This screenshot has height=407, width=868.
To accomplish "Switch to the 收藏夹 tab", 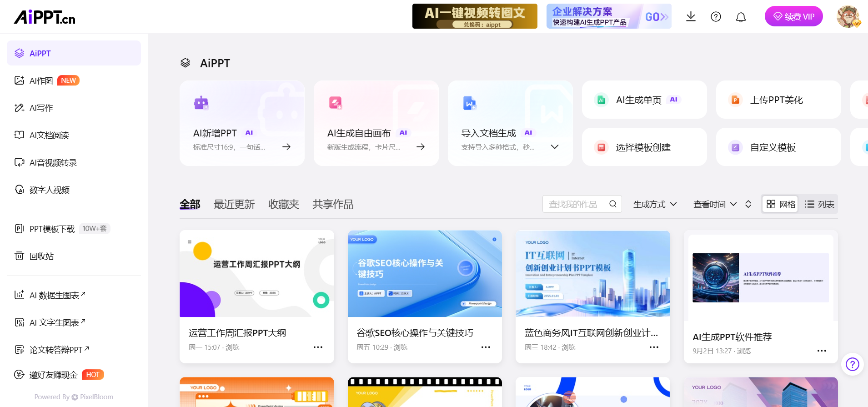I will 284,205.
